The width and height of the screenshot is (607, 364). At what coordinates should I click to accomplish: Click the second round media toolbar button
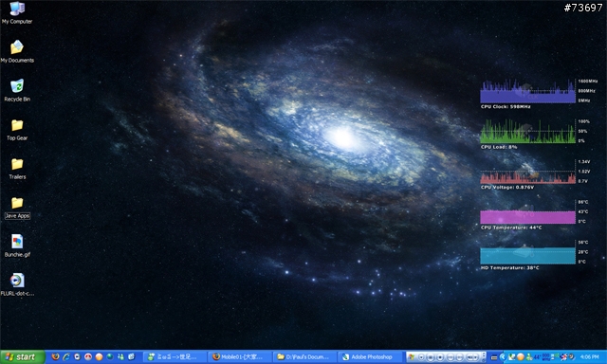pos(431,357)
